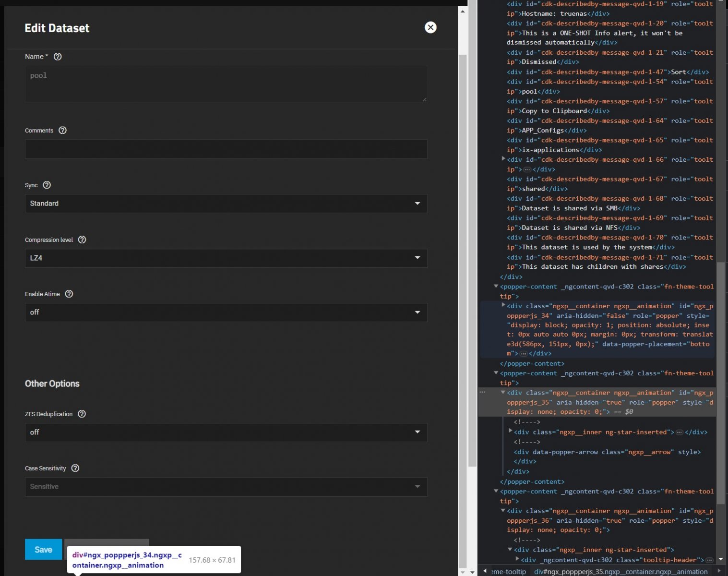Open the Compression level dropdown showing LZ4
Image resolution: width=728 pixels, height=576 pixels.
(226, 258)
